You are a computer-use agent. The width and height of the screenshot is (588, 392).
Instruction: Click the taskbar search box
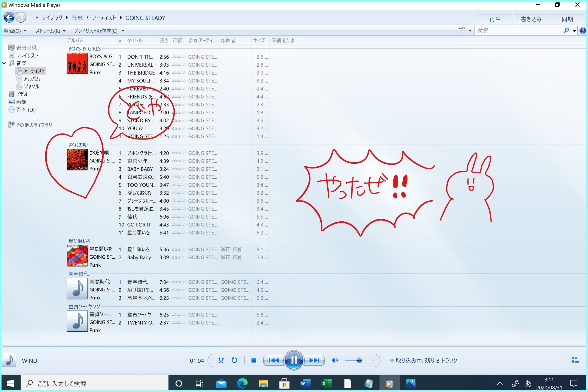pos(94,383)
